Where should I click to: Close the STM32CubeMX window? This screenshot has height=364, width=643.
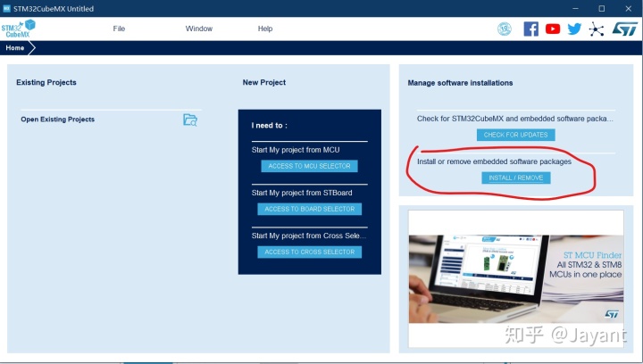tap(628, 8)
